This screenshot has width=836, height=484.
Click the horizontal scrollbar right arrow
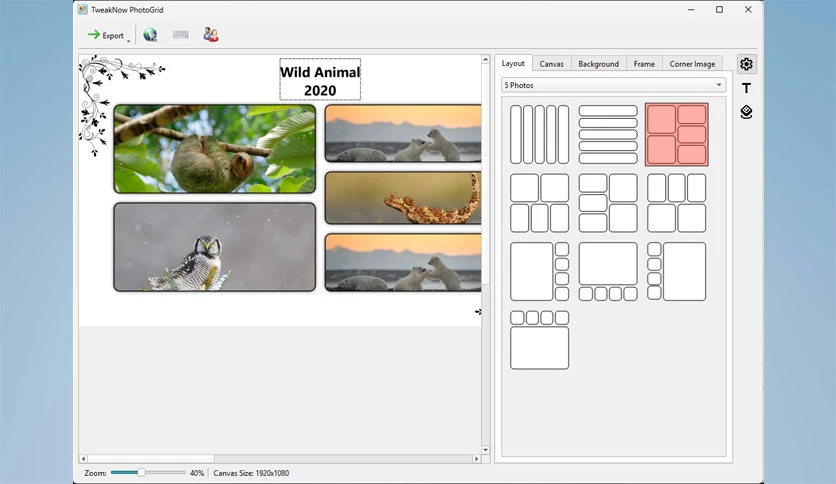click(x=477, y=458)
